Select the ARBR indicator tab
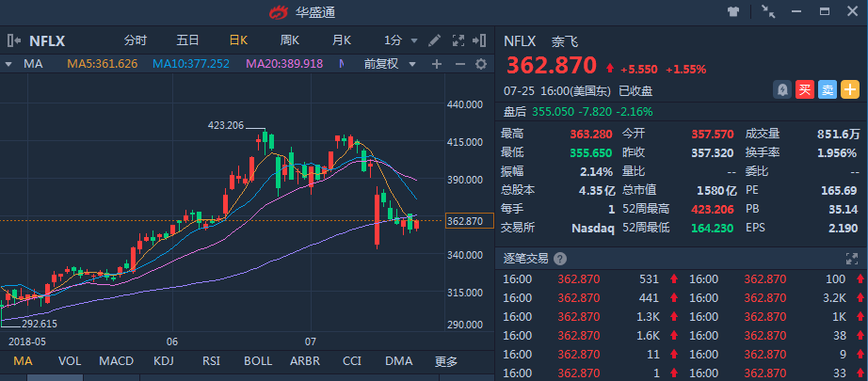Viewport: 868px width, 381px height. pos(305,361)
